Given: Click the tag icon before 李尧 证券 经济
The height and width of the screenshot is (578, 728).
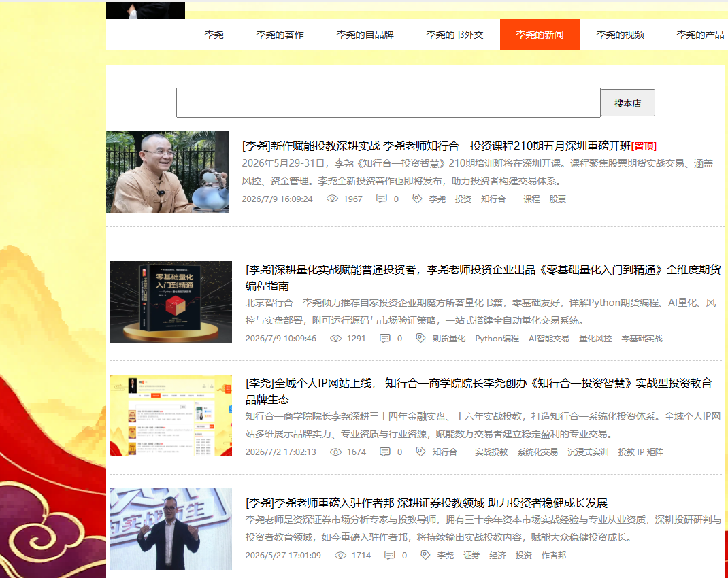Looking at the screenshot, I should coord(425,555).
